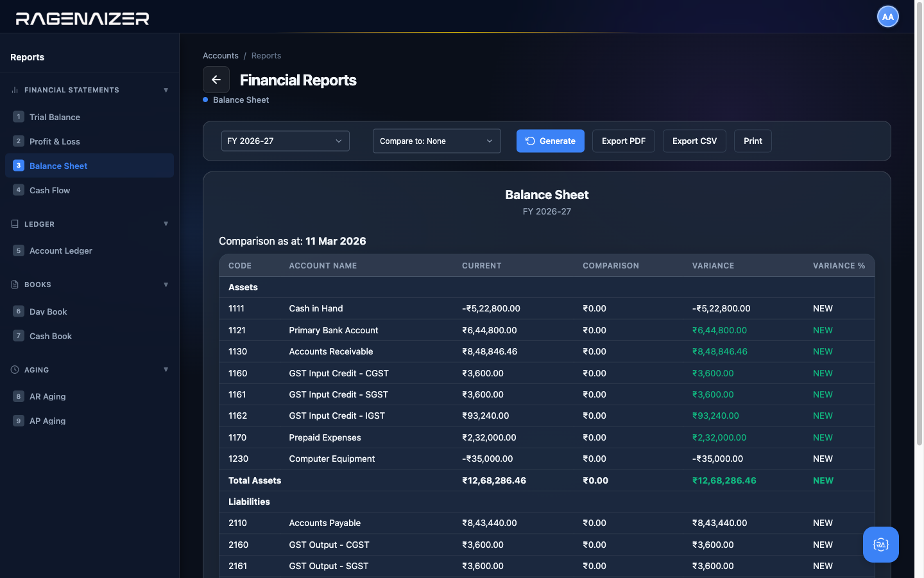Collapse the Ledger section arrow

tap(166, 224)
